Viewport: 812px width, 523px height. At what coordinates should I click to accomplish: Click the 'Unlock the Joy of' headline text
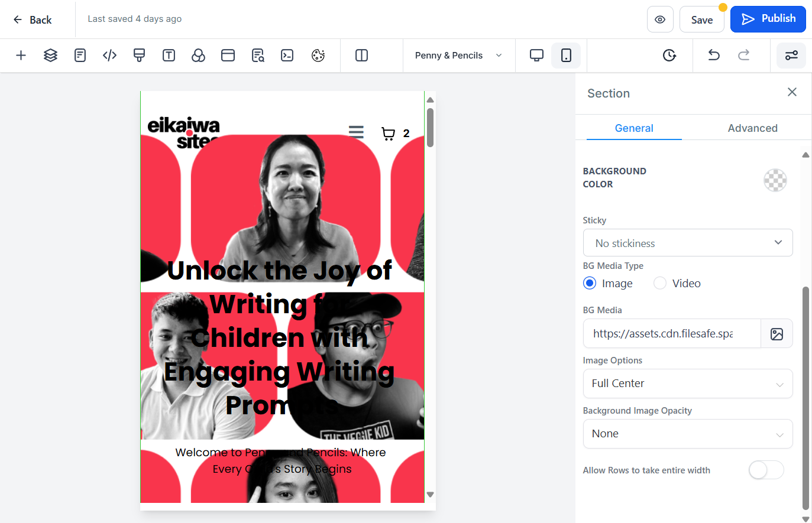pyautogui.click(x=279, y=271)
